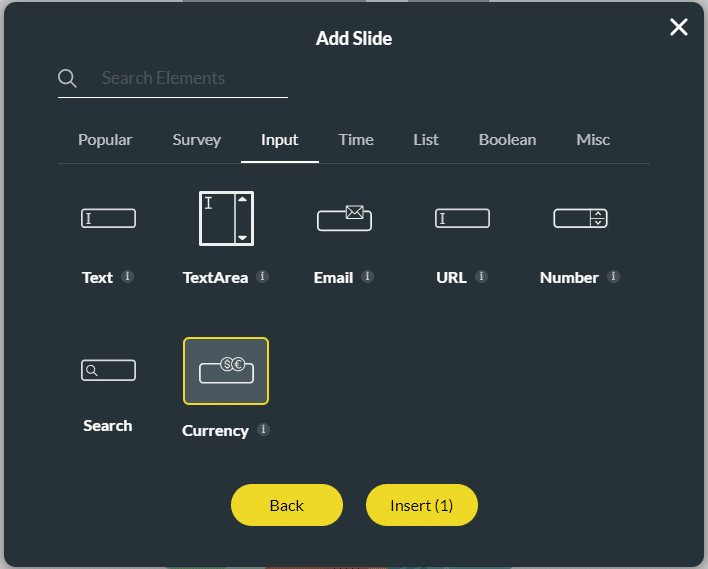Go to the Boolean tab
Image resolution: width=708 pixels, height=569 pixels.
[507, 140]
